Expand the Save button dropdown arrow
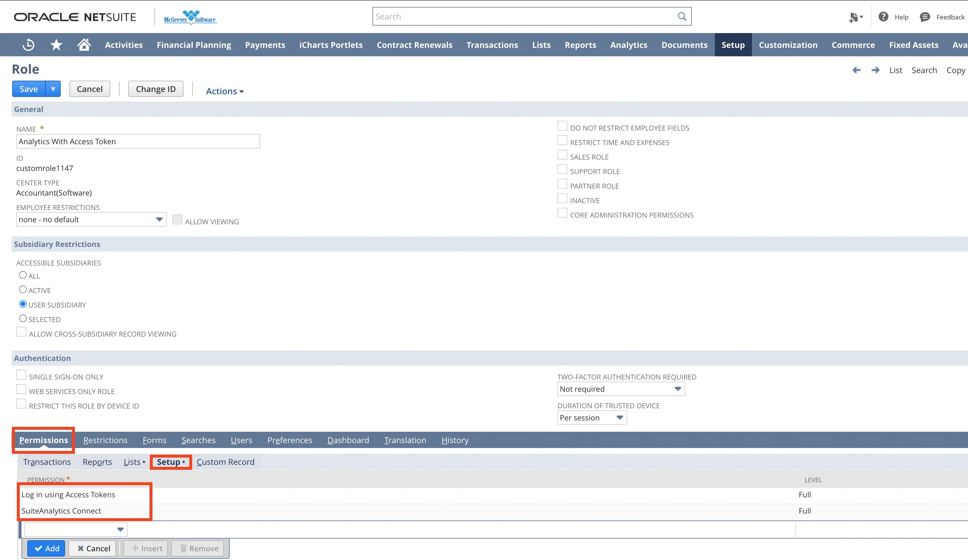This screenshot has width=968, height=560. click(53, 89)
